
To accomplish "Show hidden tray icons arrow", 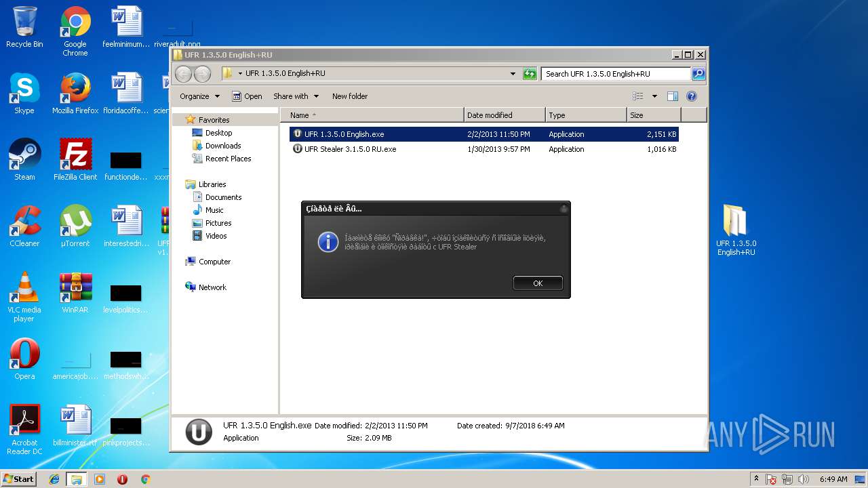I will pyautogui.click(x=756, y=479).
